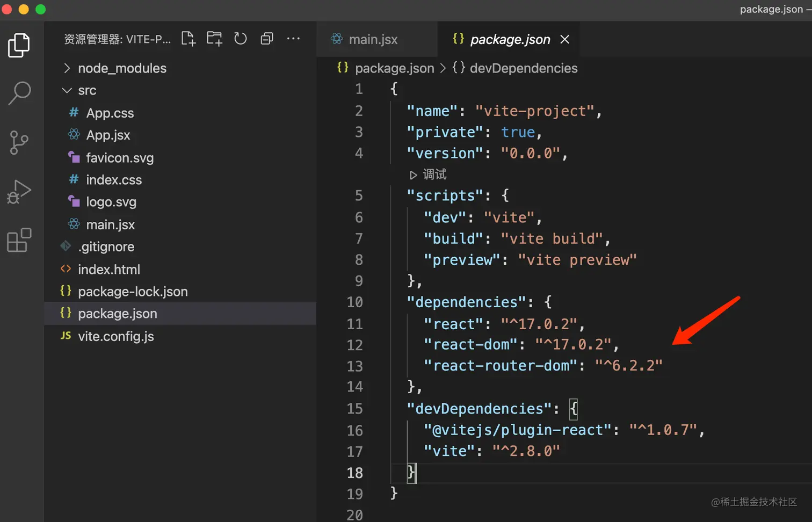Open the Search view icon

click(x=19, y=93)
